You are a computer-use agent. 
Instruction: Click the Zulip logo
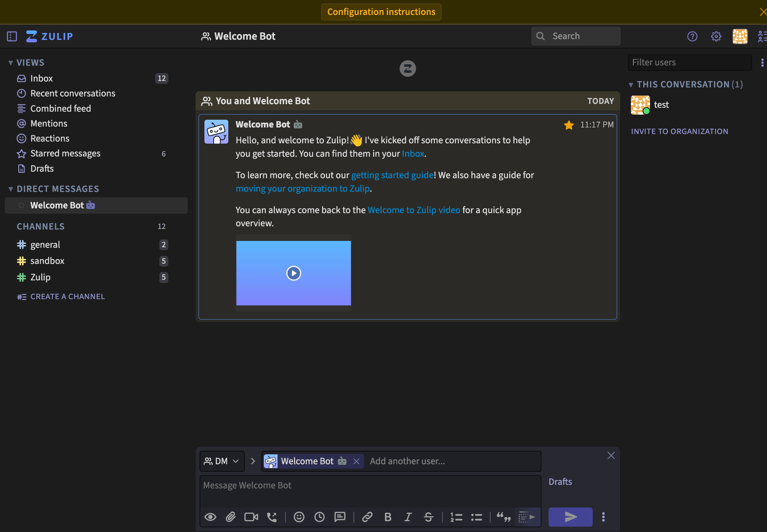point(49,36)
